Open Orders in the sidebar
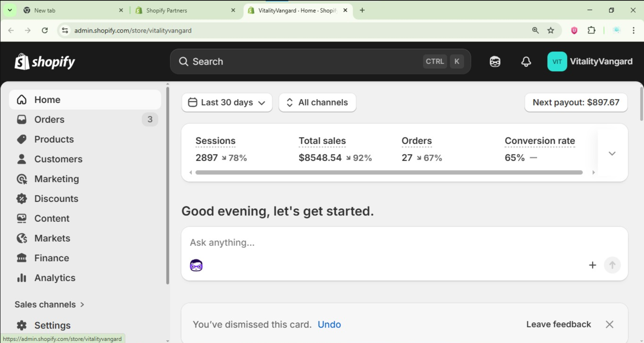644x343 pixels. click(85, 119)
